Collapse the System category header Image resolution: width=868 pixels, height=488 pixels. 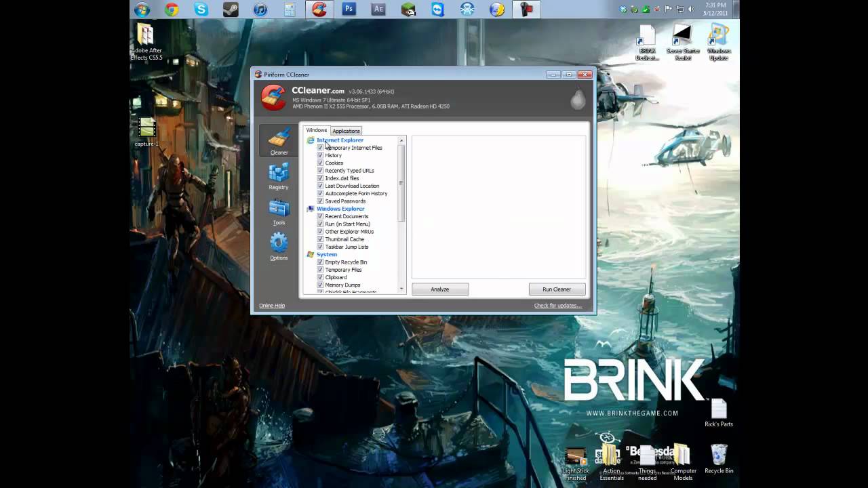[327, 254]
